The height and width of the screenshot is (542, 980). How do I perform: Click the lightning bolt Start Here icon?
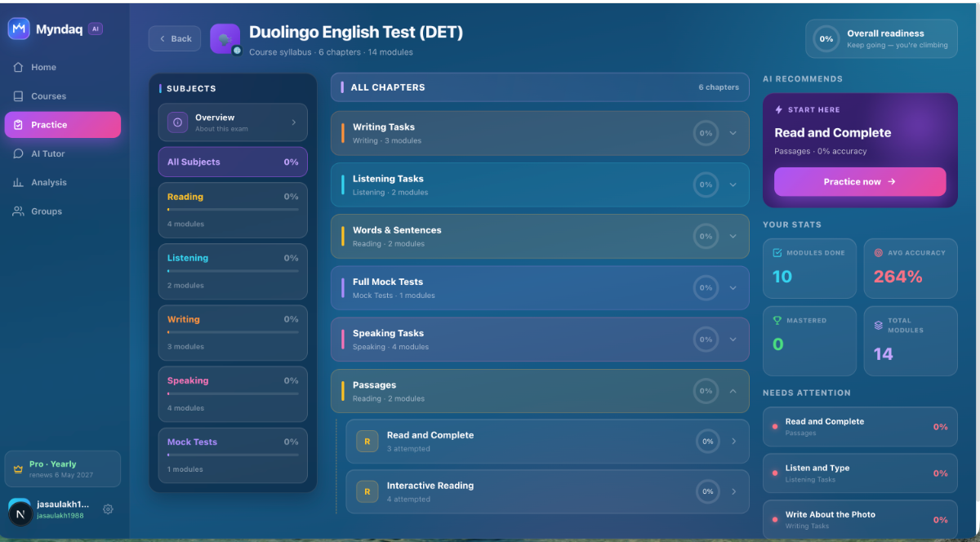(x=778, y=109)
